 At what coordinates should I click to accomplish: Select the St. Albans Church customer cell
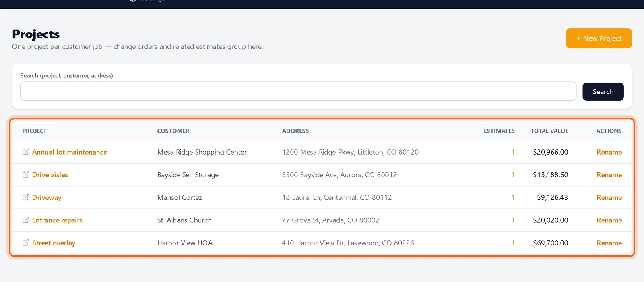pos(184,220)
